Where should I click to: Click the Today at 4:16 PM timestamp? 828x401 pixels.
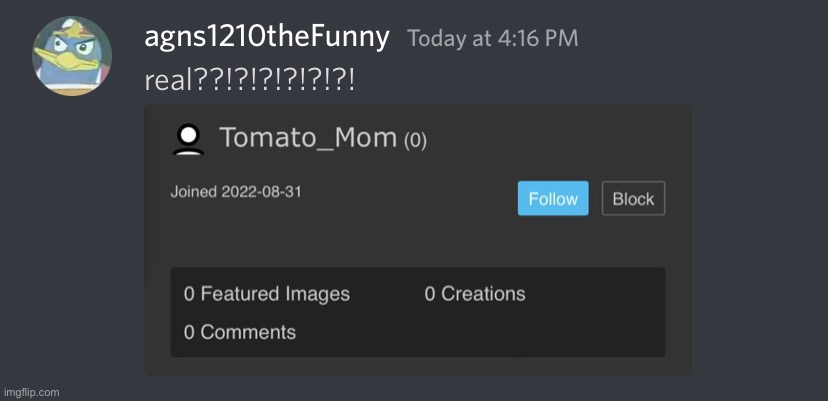[493, 39]
